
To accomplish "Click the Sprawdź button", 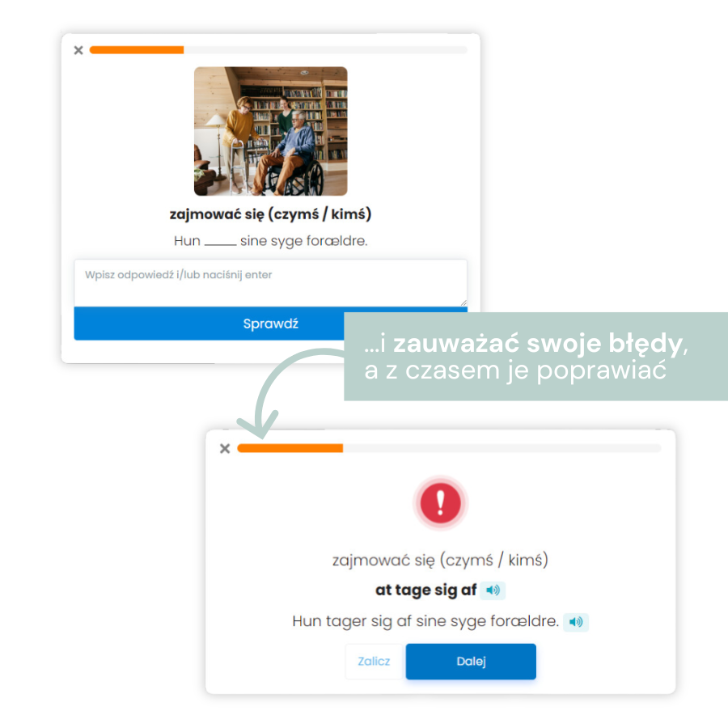I will (270, 324).
